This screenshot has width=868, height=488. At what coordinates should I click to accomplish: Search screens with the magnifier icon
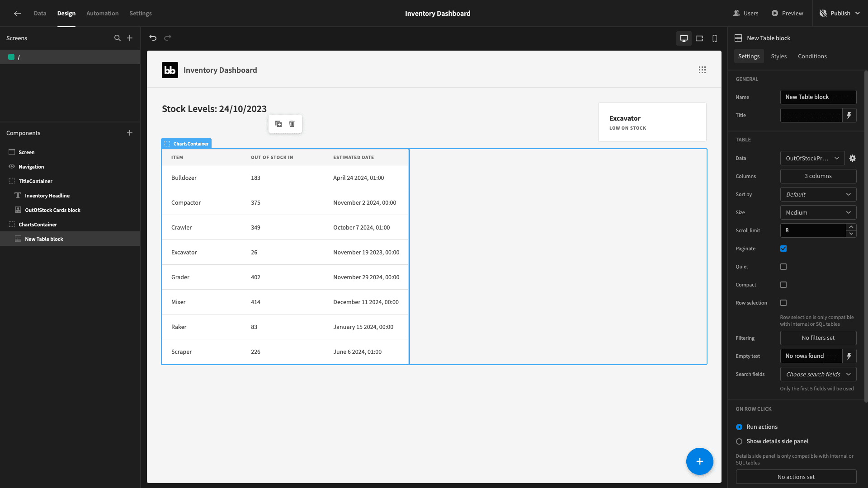tap(118, 38)
